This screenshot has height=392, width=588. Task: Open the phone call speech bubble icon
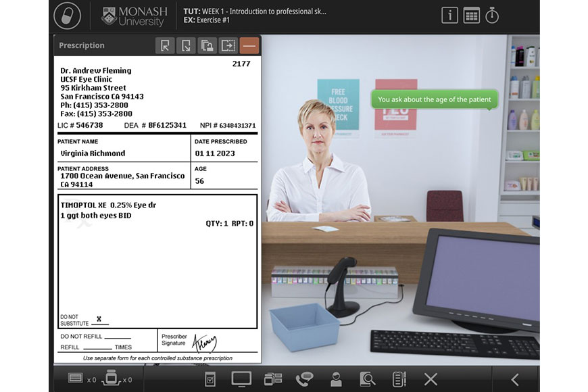pyautogui.click(x=304, y=379)
